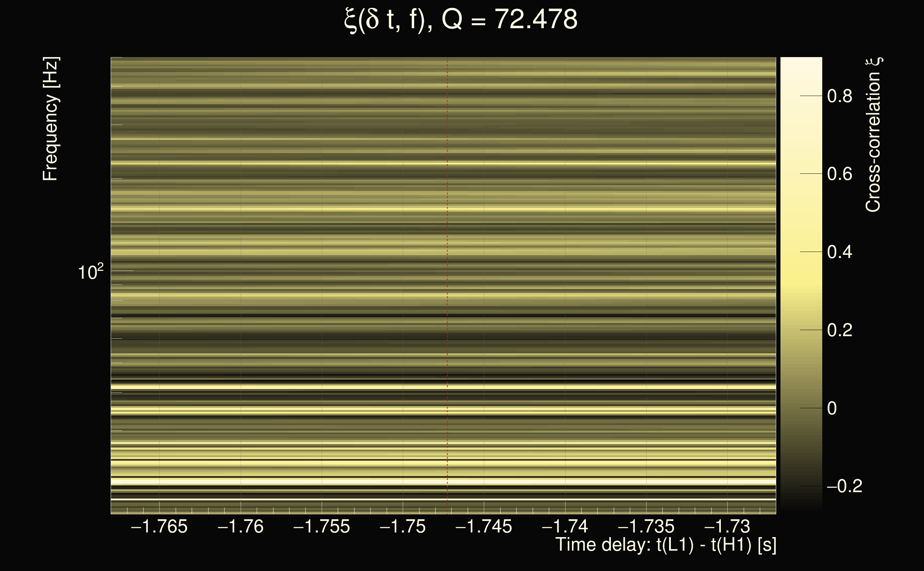Click the Time delay t(L1) - t(H1) label
The height and width of the screenshot is (571, 924).
click(666, 545)
